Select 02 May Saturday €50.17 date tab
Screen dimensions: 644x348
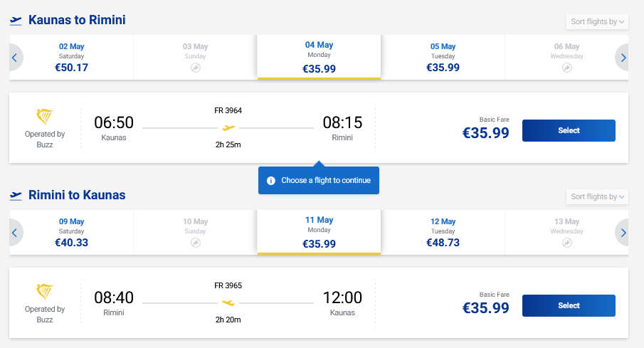point(71,58)
